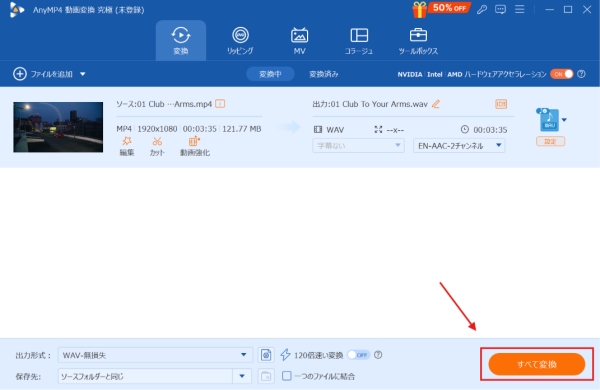Click the resolution --x-- icon
Viewport: 600px width, 390px height.
(378, 129)
